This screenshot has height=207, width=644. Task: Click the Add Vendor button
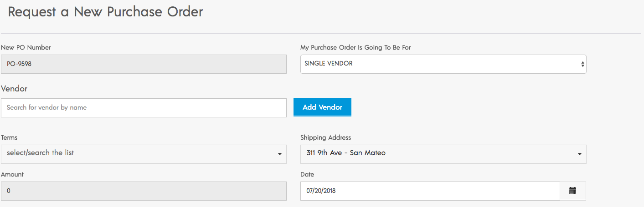(322, 107)
